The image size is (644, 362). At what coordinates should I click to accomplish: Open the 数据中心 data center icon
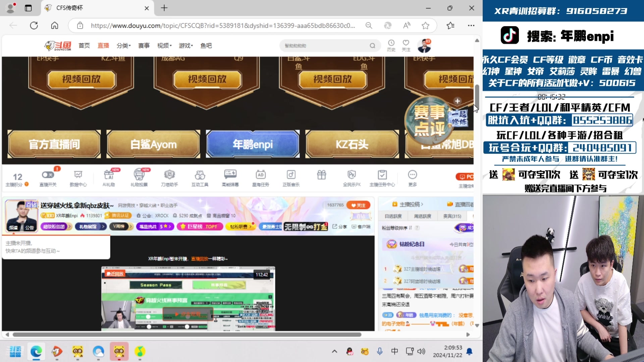click(x=78, y=178)
